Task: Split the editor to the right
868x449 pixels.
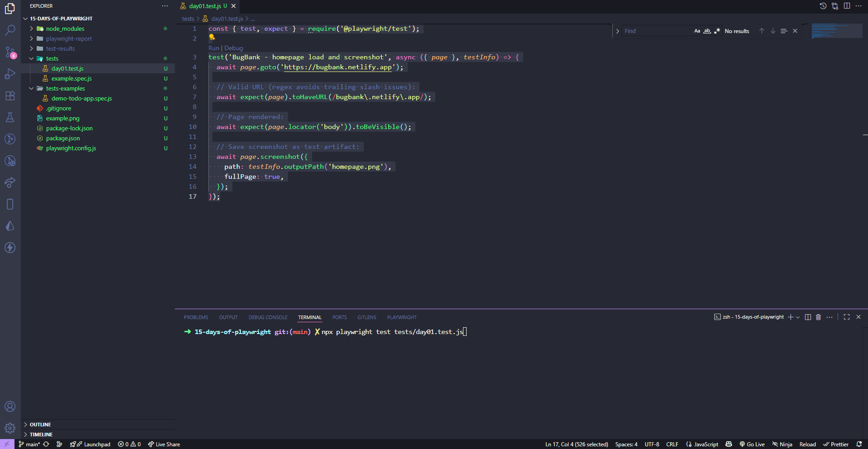Action: (x=847, y=6)
